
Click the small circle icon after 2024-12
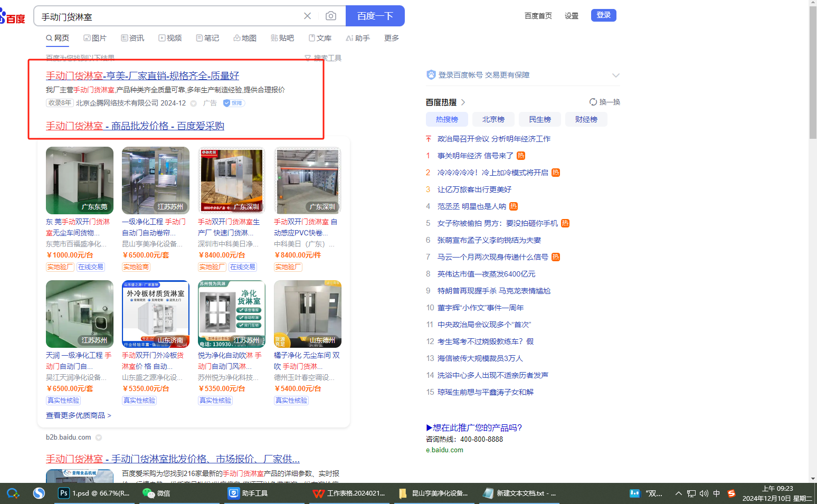(193, 103)
